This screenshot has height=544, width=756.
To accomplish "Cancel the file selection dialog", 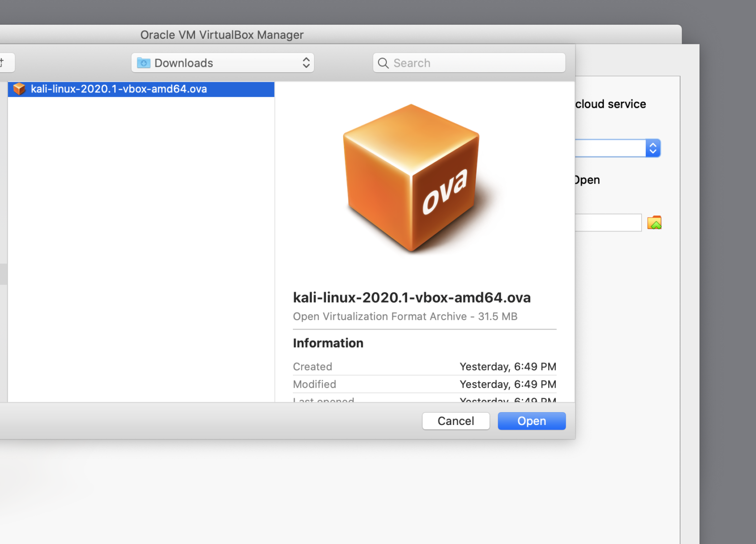I will [x=456, y=421].
